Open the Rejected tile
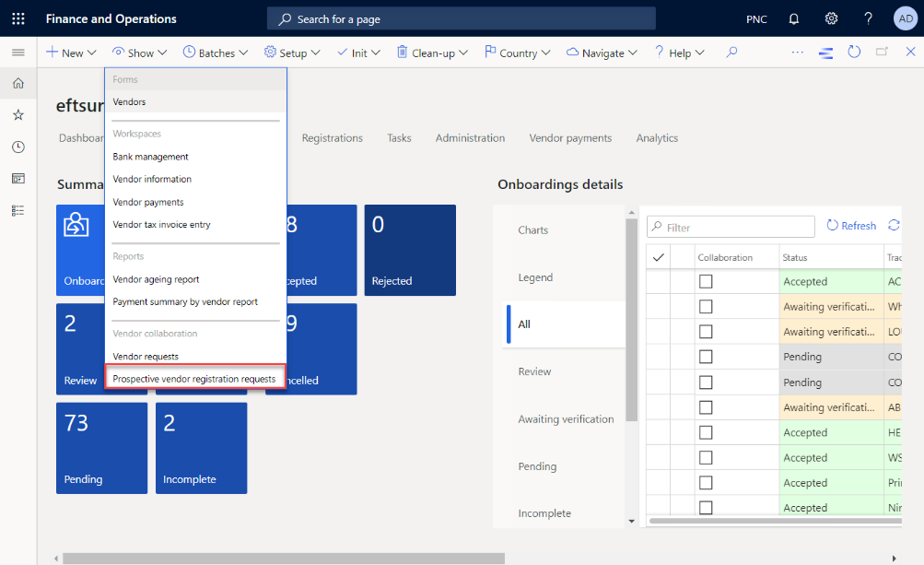This screenshot has height=565, width=924. pyautogui.click(x=410, y=250)
